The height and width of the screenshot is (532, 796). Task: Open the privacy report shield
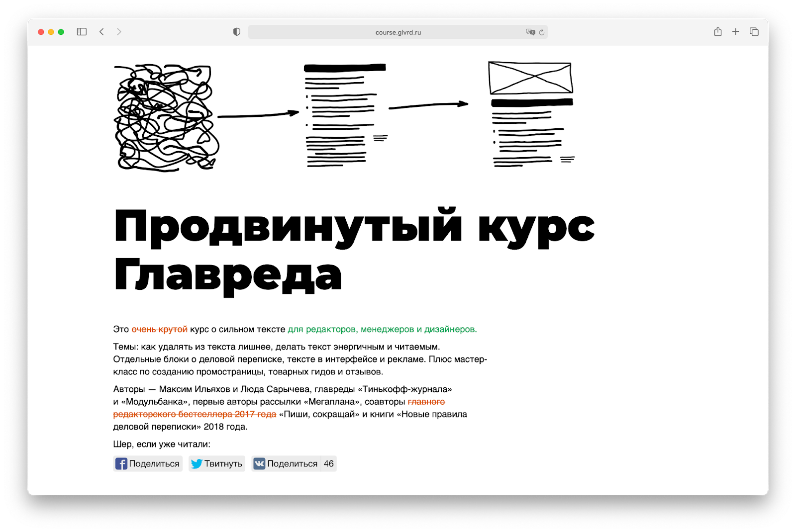coord(237,32)
